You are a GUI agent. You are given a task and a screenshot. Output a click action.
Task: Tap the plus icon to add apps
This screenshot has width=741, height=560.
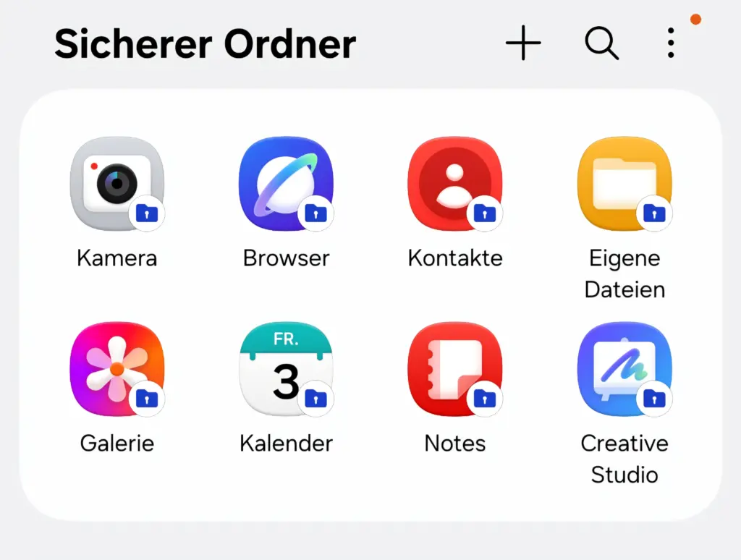click(x=523, y=43)
